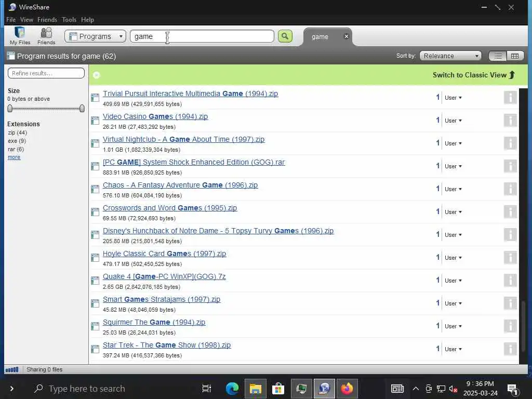This screenshot has width=532, height=399.
Task: Open info for Chaos Fantasy Adventure Game
Action: 510,189
